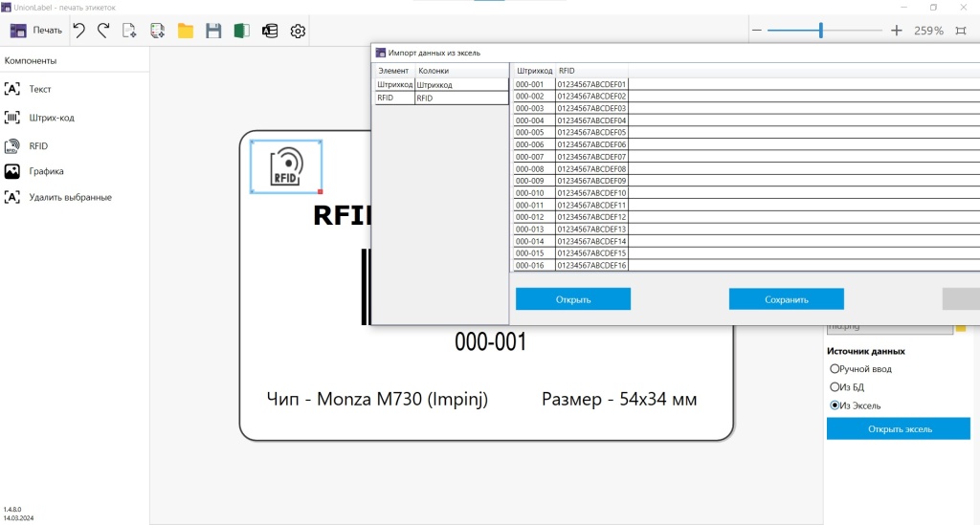The image size is (980, 525).
Task: Click the 259 % zoom percentage value
Action: coord(928,30)
